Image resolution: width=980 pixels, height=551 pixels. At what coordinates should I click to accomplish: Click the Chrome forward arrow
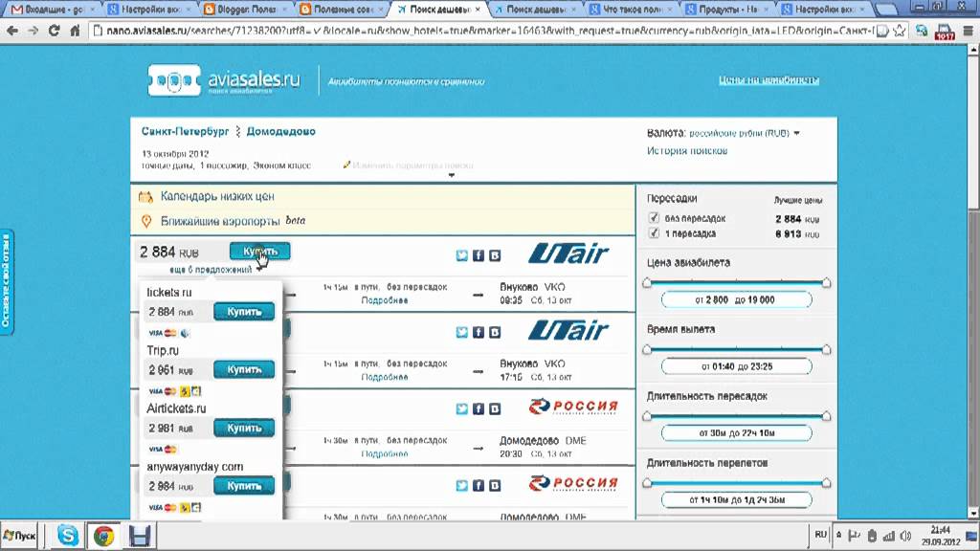click(x=33, y=31)
